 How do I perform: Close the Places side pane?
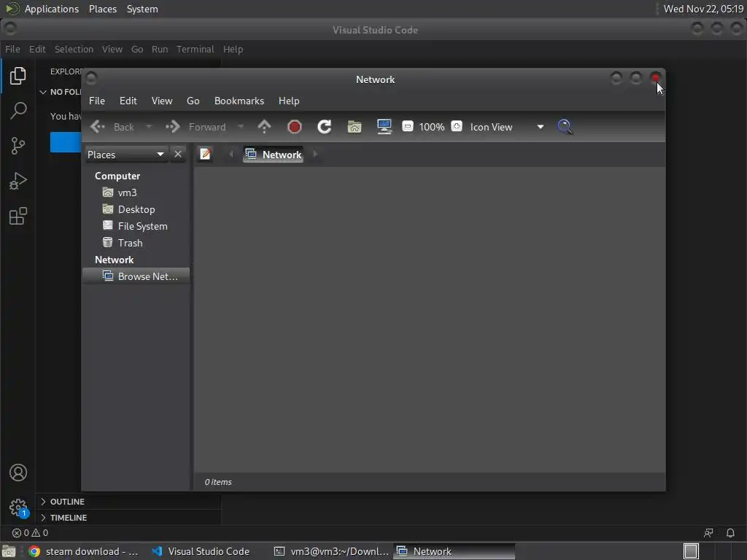(178, 155)
